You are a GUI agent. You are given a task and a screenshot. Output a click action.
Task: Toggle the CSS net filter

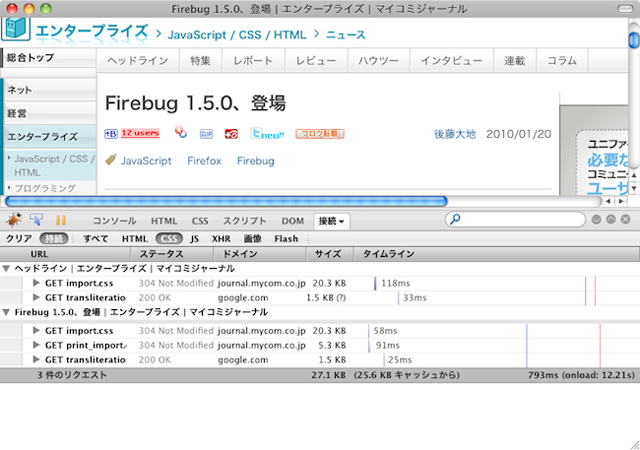click(x=169, y=238)
